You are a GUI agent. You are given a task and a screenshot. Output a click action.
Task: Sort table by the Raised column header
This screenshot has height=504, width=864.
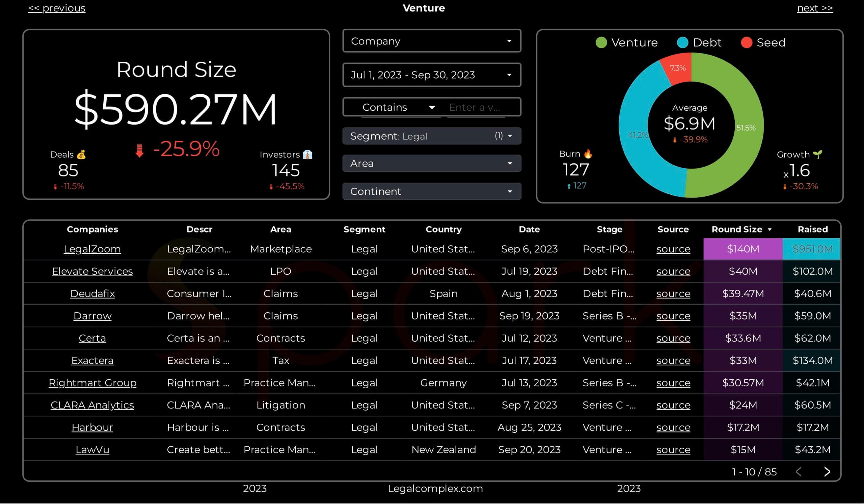tap(812, 229)
